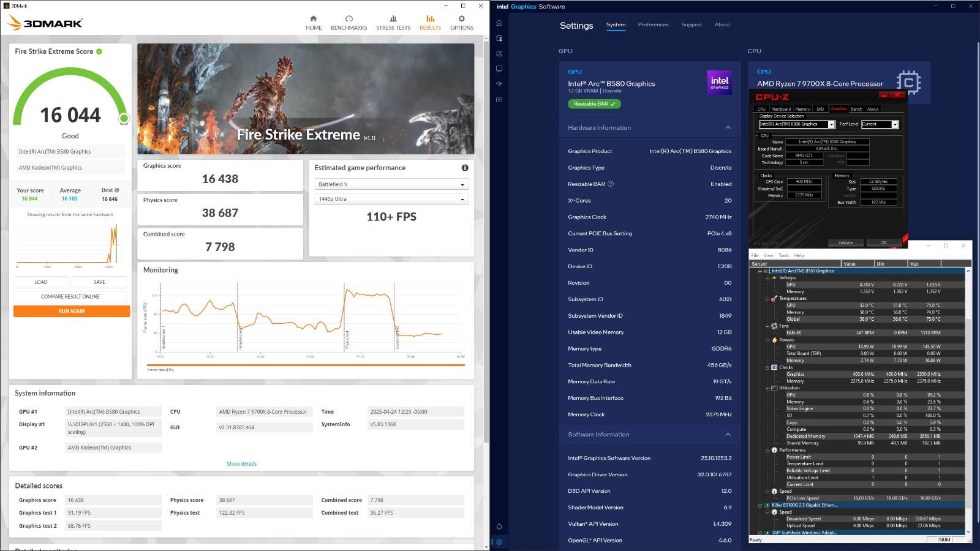This screenshot has width=980, height=551.
Task: Click the info icon beside Estimated game performance
Action: (465, 168)
